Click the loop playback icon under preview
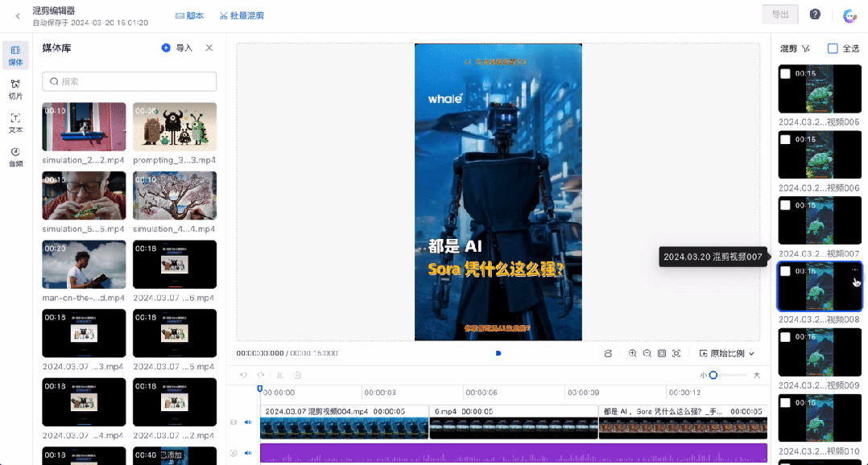 (x=608, y=353)
